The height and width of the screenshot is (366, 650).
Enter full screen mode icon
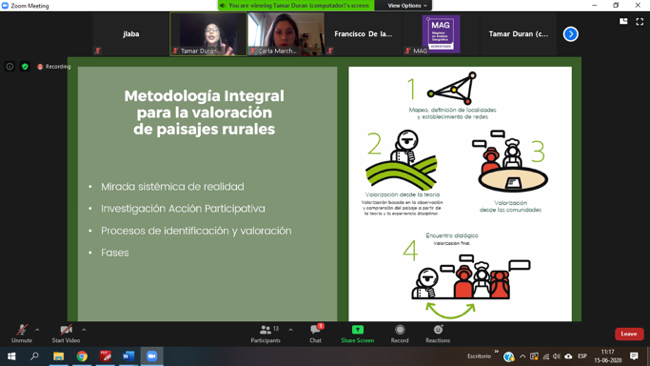click(639, 21)
